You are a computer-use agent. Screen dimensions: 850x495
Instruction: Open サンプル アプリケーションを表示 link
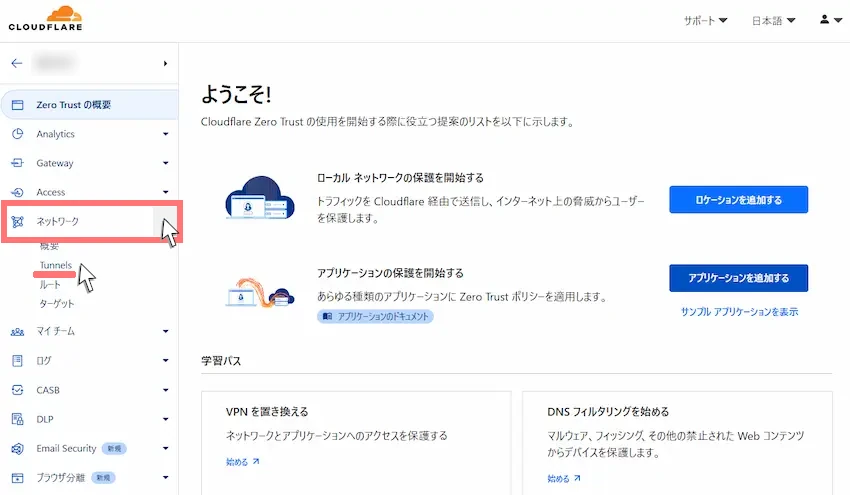739,312
